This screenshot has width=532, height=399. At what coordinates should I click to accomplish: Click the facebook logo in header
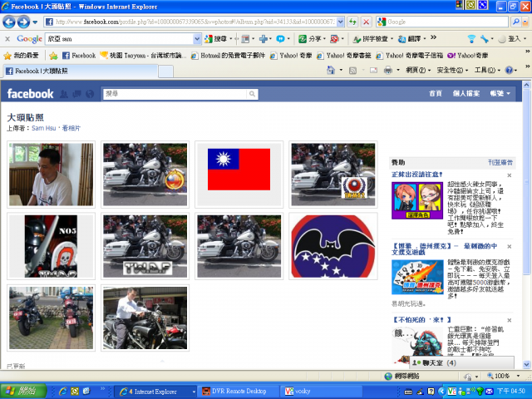tap(30, 94)
